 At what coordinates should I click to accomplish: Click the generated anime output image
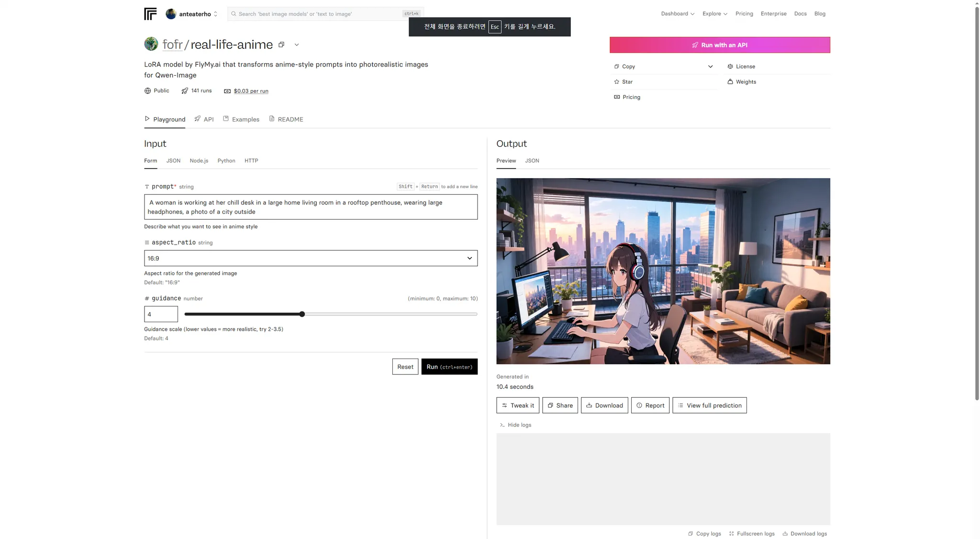tap(663, 271)
